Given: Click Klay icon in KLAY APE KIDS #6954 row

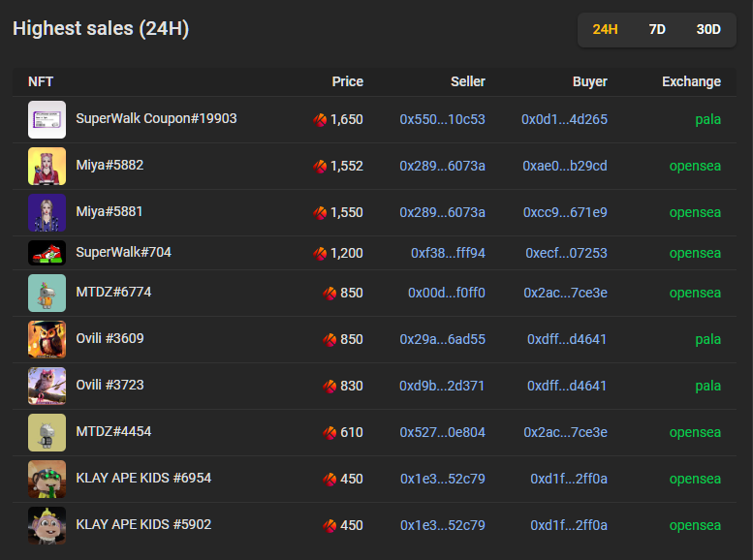Looking at the screenshot, I should (329, 480).
